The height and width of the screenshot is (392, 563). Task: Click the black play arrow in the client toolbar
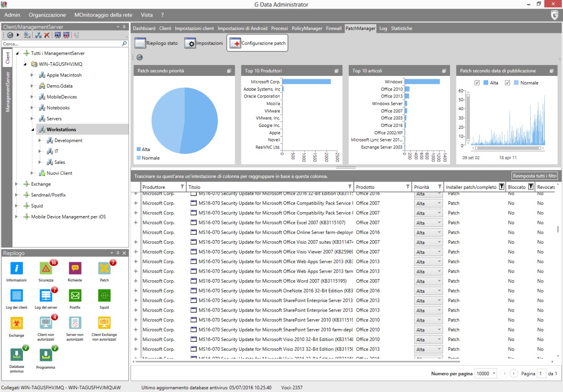tap(18, 35)
